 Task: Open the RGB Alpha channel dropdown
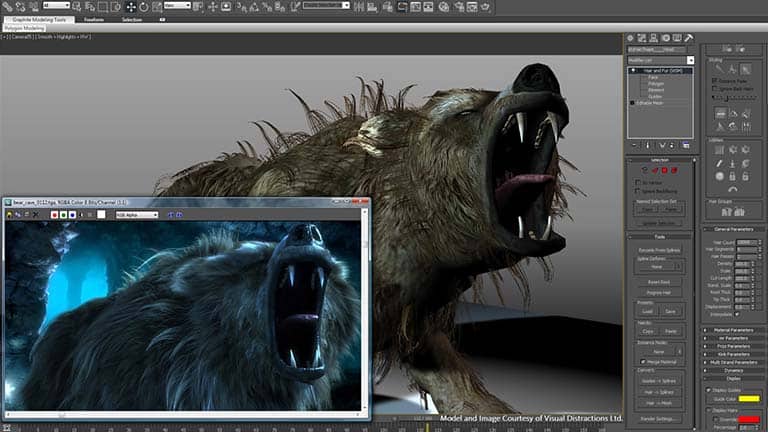(x=137, y=215)
